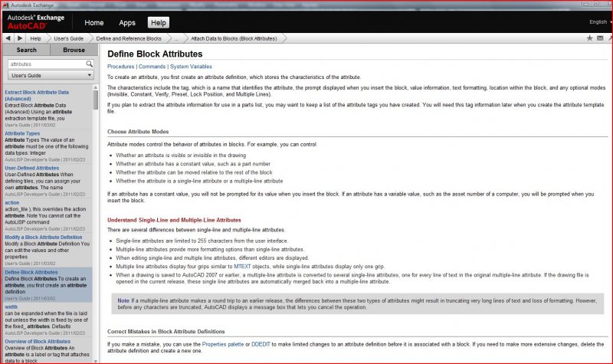Switch to the Search tab
The image size is (613, 364).
(x=26, y=50)
